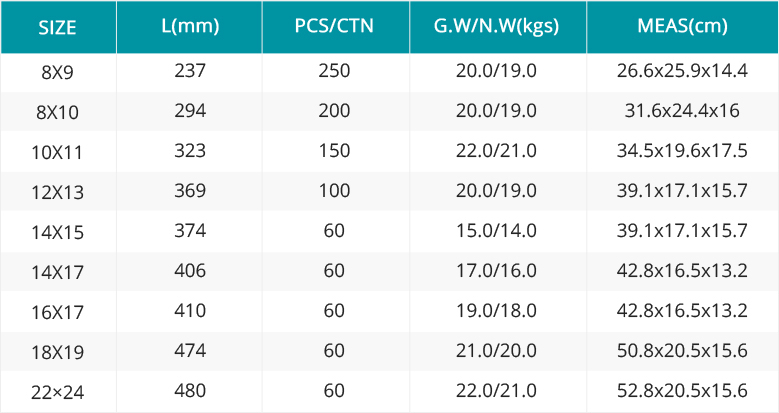Click the measurement 31.6x24.4x16
Screen dimensions: 779x413
click(x=682, y=110)
